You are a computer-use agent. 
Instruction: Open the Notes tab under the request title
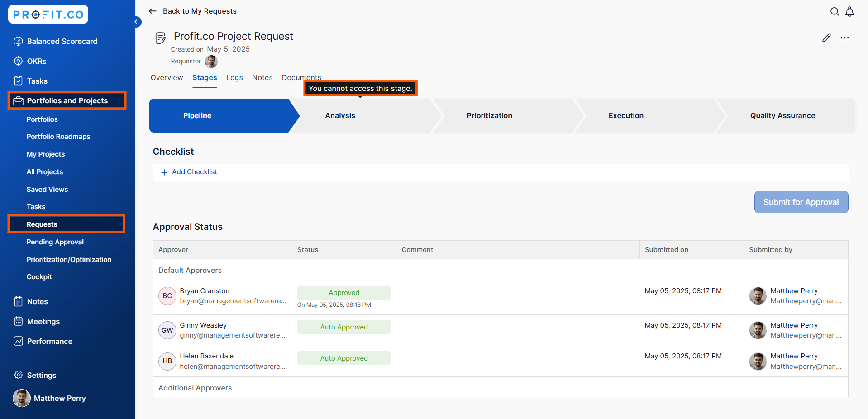pyautogui.click(x=262, y=77)
